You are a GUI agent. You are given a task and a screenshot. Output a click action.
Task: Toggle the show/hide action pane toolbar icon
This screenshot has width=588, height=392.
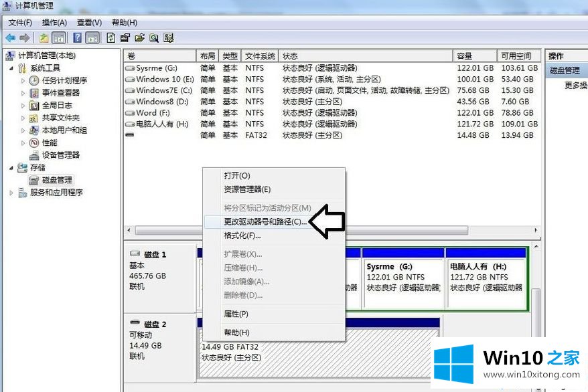click(x=92, y=38)
